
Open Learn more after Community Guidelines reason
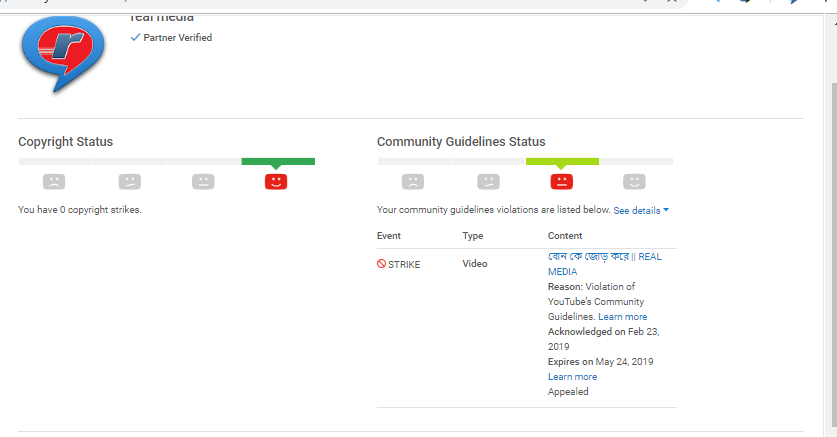point(622,316)
